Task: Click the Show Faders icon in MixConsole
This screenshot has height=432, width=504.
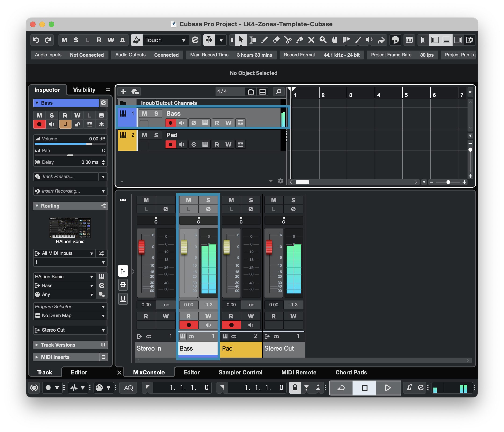Action: pyautogui.click(x=123, y=271)
